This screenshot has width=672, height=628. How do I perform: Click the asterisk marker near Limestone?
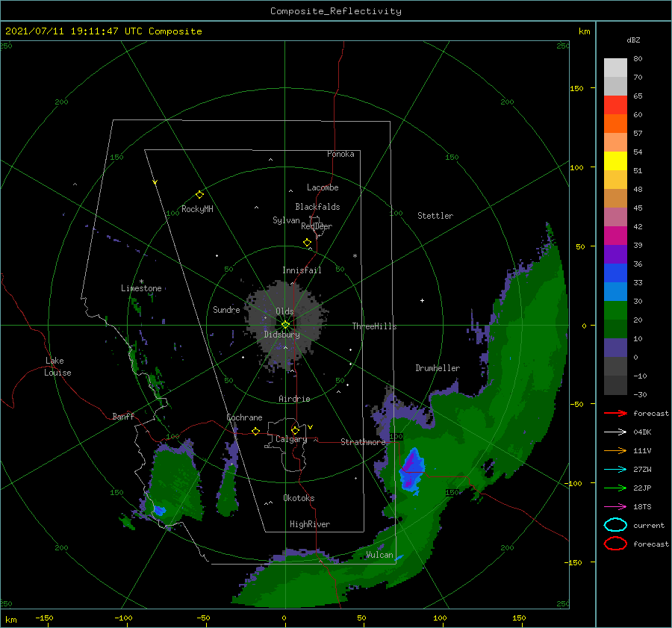coord(141,282)
